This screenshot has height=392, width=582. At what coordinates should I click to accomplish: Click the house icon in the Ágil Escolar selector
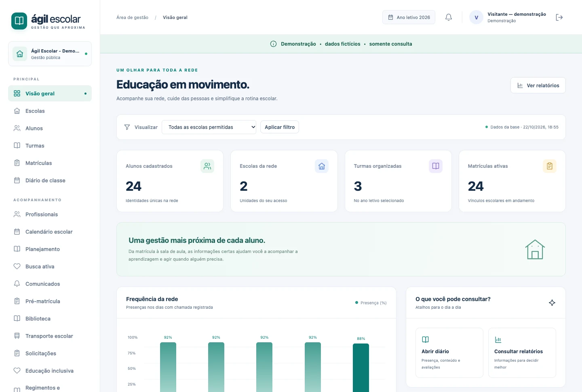tap(20, 54)
